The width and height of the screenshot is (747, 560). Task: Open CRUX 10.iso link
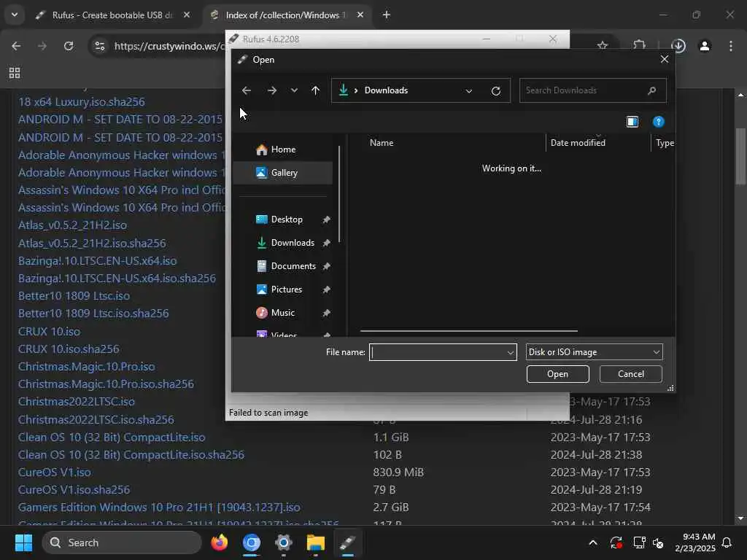tap(49, 332)
